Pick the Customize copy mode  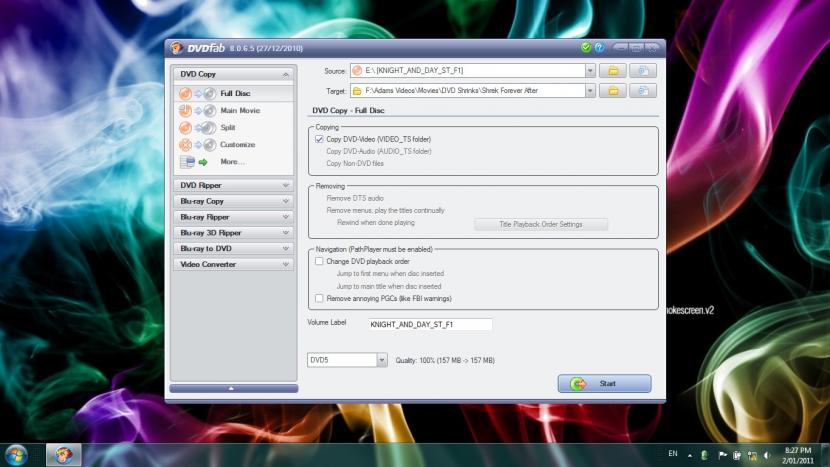(x=237, y=145)
